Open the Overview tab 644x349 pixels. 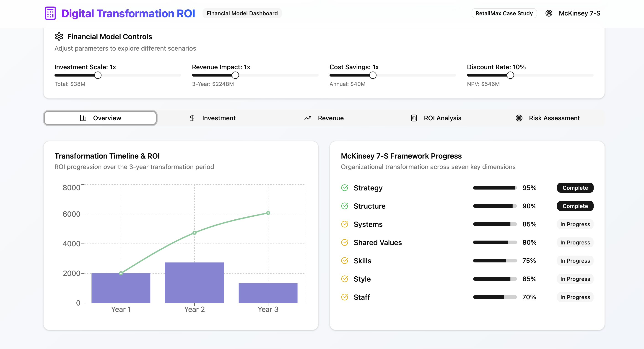tap(100, 118)
